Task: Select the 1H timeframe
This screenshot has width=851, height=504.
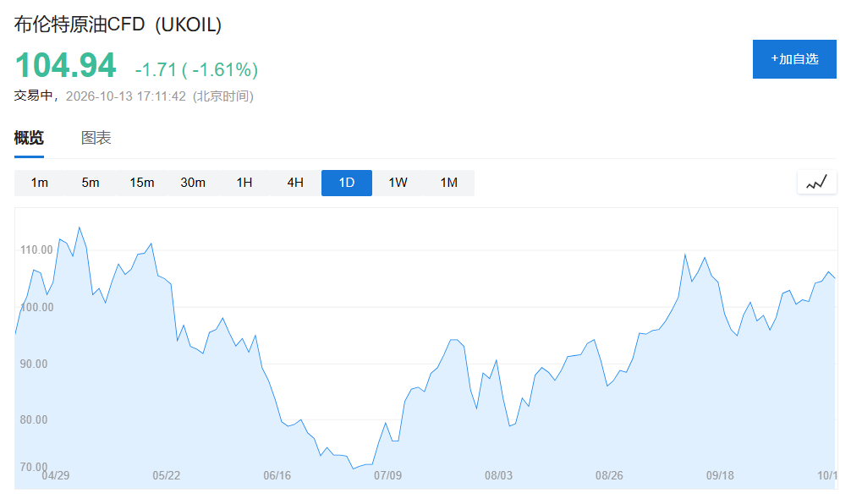Action: point(244,183)
